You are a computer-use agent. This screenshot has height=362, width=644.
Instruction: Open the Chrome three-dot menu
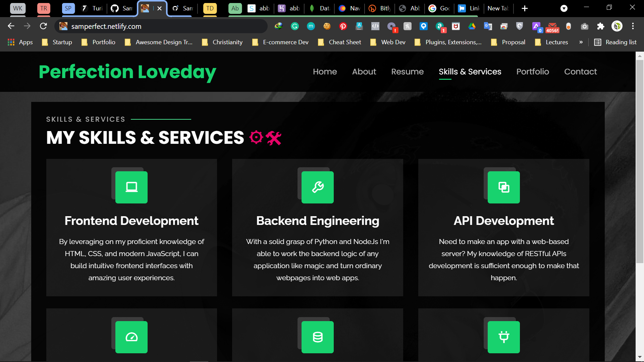pyautogui.click(x=633, y=26)
